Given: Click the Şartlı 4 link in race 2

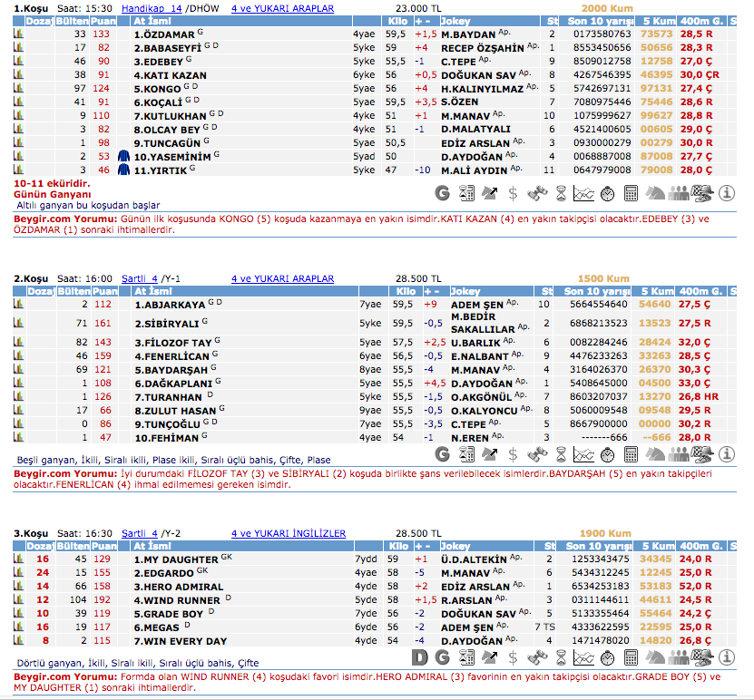Looking at the screenshot, I should click(140, 278).
